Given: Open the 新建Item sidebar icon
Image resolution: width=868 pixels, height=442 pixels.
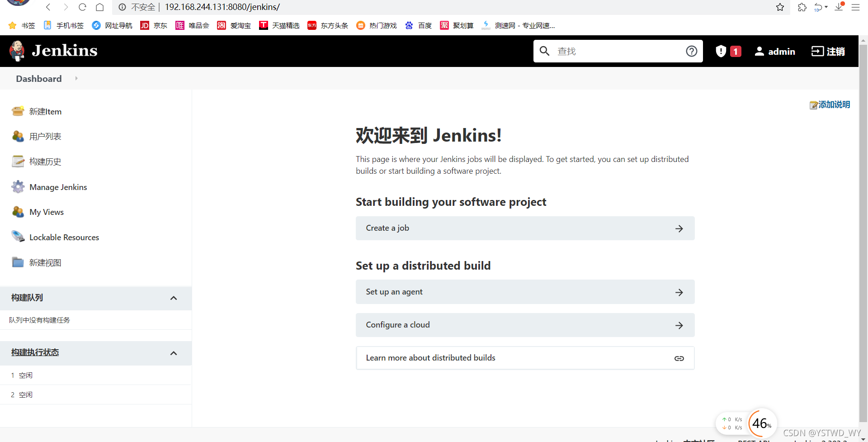Looking at the screenshot, I should coord(18,111).
